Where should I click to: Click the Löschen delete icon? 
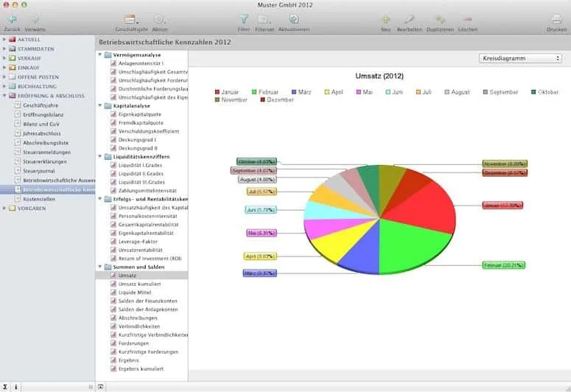[x=468, y=19]
